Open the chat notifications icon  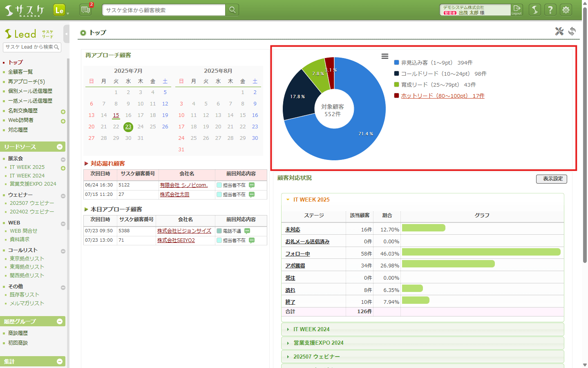tap(85, 10)
